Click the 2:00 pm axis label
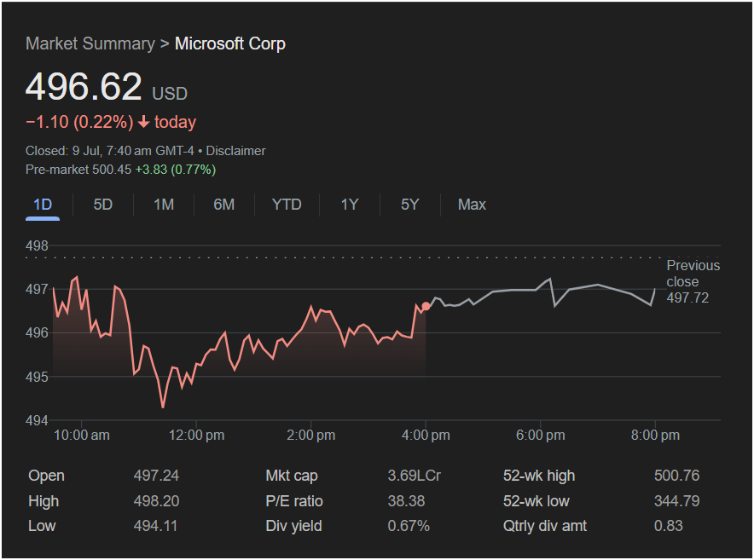Image resolution: width=754 pixels, height=560 pixels. tap(310, 436)
